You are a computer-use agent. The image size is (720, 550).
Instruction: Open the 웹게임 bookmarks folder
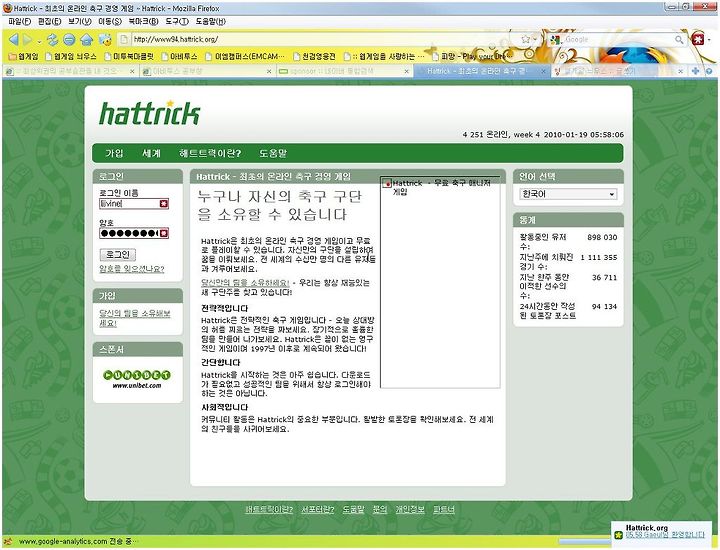tap(23, 56)
